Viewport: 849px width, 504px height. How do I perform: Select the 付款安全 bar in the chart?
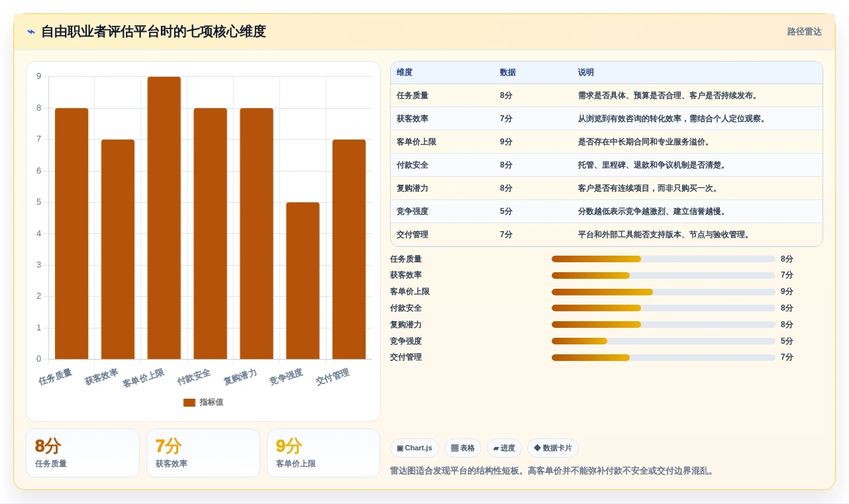[211, 233]
